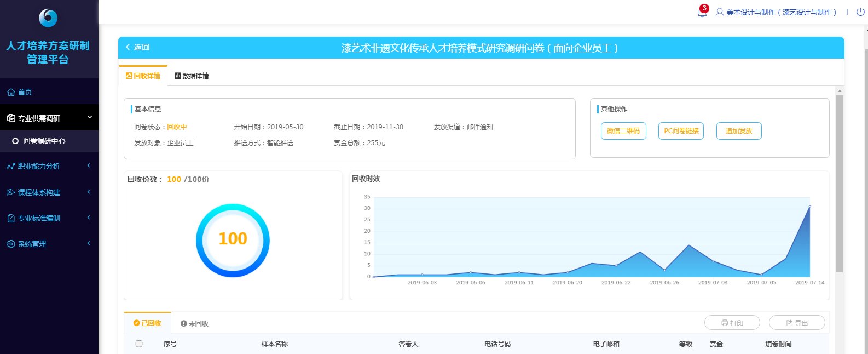
Task: Click the circular 100 progress ring
Action: pos(233,240)
